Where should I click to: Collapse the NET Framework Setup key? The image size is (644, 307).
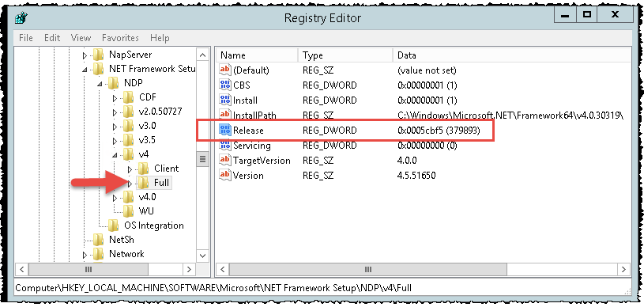[85, 70]
